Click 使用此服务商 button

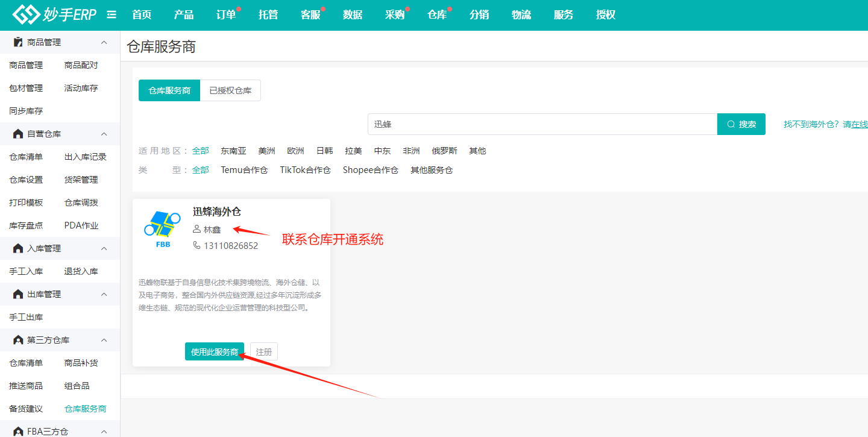tap(215, 352)
